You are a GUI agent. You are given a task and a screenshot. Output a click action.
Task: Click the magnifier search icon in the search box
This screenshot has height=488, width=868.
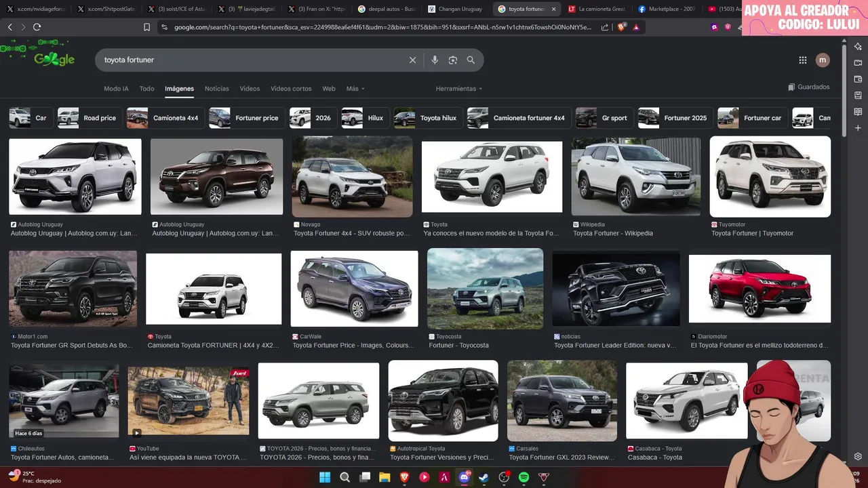[x=471, y=60]
